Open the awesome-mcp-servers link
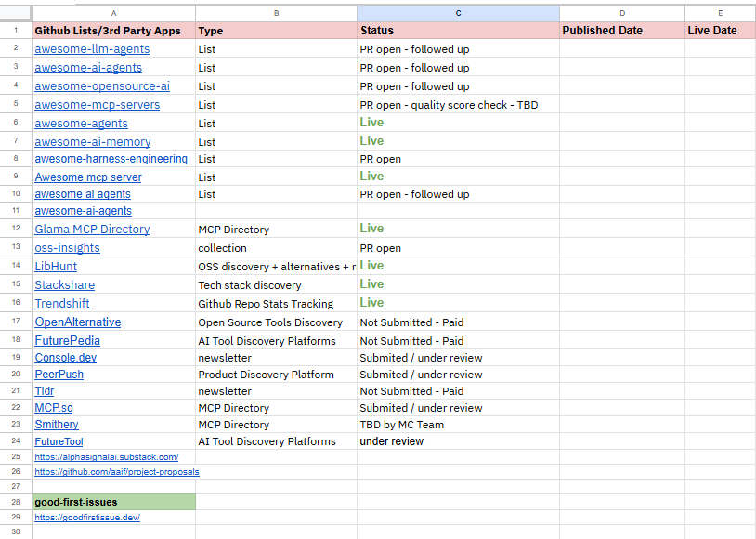The width and height of the screenshot is (756, 539). pyautogui.click(x=97, y=105)
